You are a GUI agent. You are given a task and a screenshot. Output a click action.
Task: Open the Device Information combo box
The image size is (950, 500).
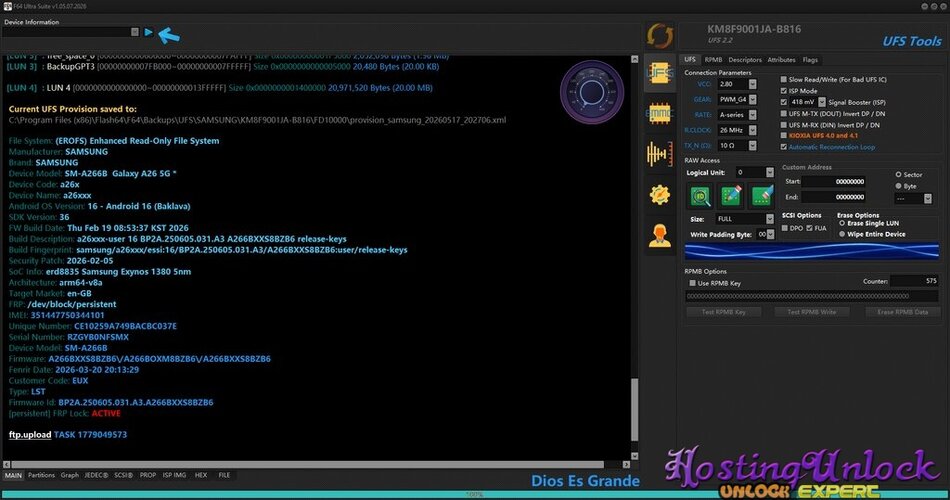(71, 32)
